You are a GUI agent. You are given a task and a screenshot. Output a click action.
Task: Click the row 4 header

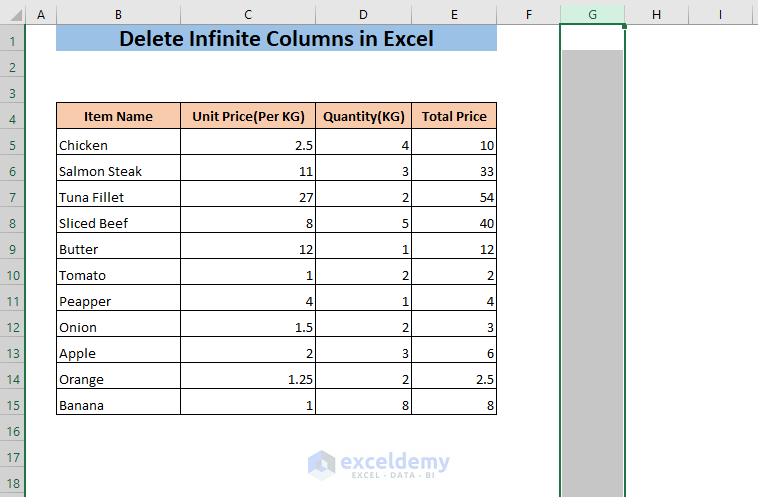[13, 119]
